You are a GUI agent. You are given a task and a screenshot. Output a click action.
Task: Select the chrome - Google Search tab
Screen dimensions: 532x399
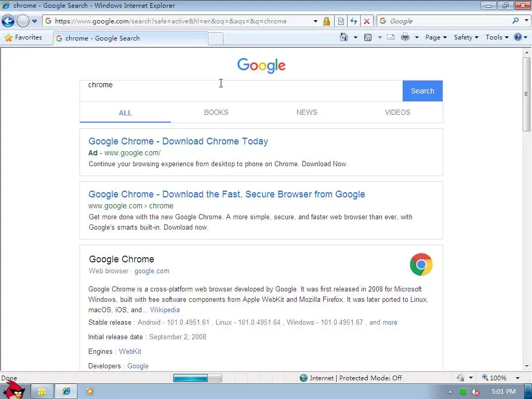130,38
